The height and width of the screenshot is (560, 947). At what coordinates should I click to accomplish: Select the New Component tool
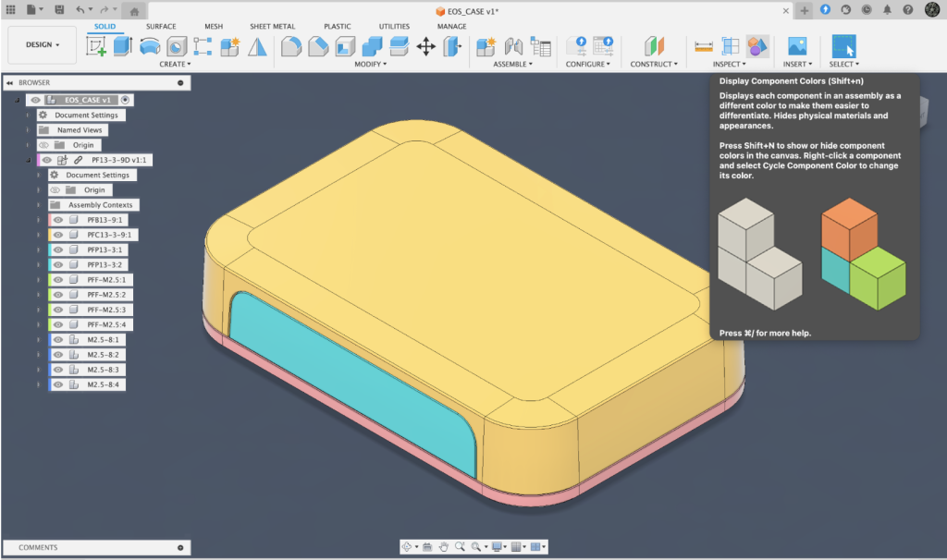click(486, 46)
